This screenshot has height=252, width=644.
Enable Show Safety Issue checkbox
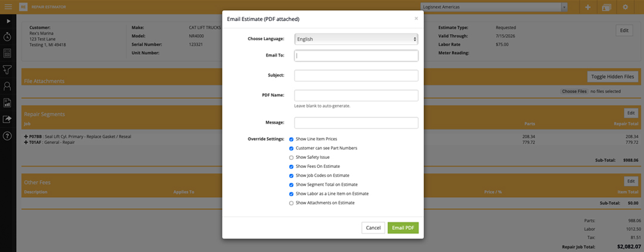pos(291,158)
